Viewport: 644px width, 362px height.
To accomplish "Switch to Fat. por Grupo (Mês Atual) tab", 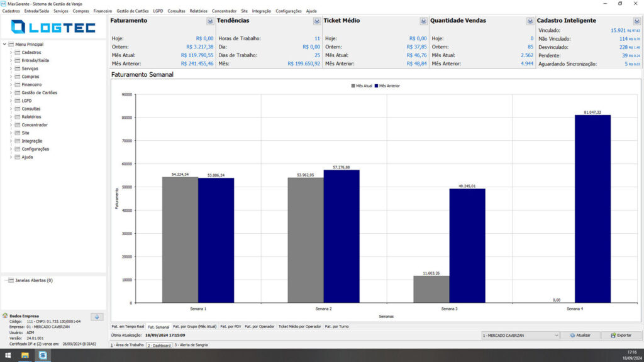I will pos(195,327).
